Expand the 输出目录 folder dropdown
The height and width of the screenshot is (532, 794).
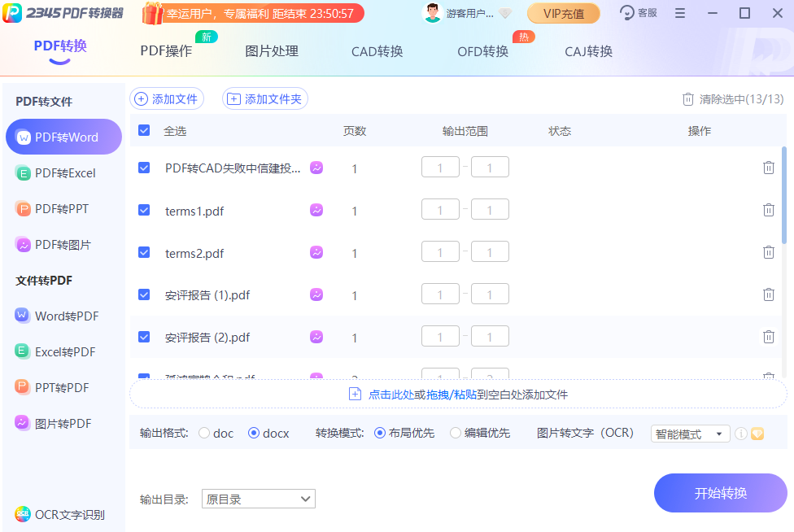(259, 499)
